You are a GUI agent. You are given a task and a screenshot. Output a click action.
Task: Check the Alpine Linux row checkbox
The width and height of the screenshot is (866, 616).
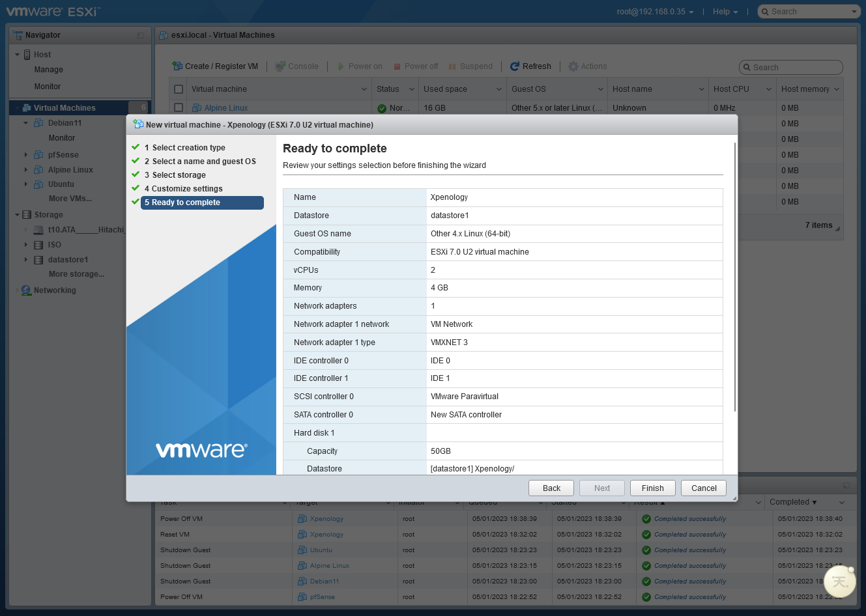click(x=179, y=108)
